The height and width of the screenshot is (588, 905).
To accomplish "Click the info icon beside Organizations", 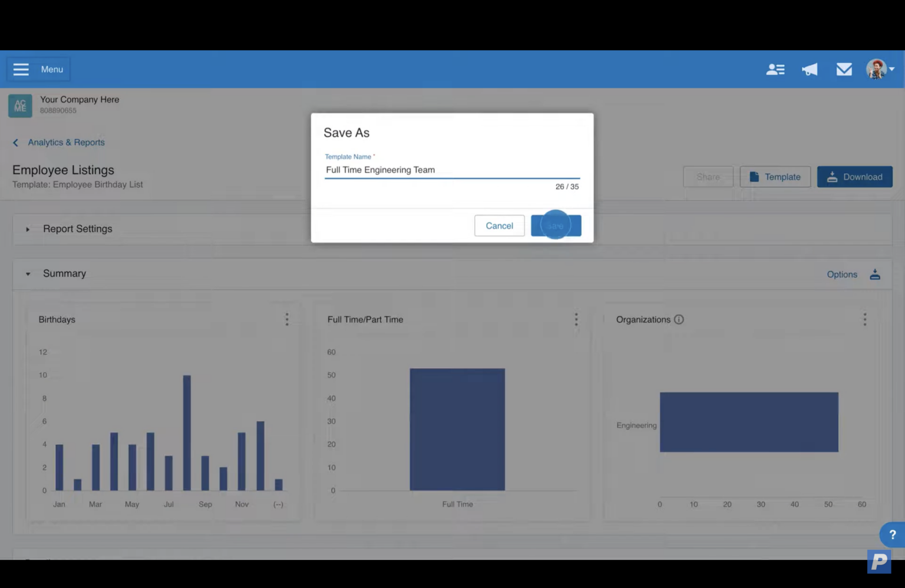I will coord(679,319).
